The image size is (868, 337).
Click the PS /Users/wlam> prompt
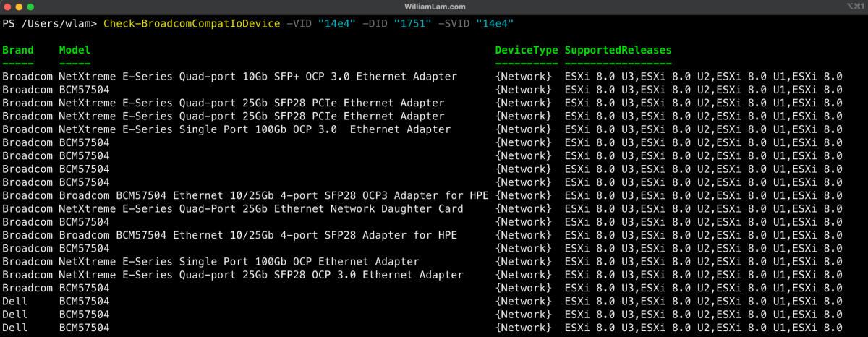tap(49, 24)
